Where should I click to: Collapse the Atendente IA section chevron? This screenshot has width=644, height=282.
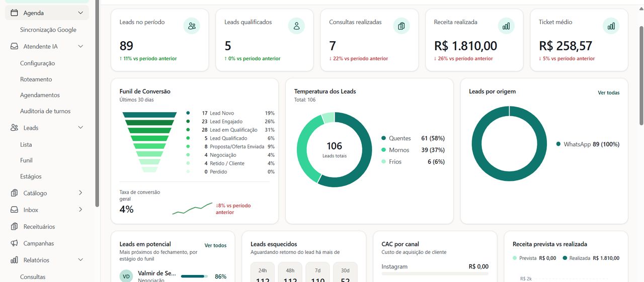(80, 46)
